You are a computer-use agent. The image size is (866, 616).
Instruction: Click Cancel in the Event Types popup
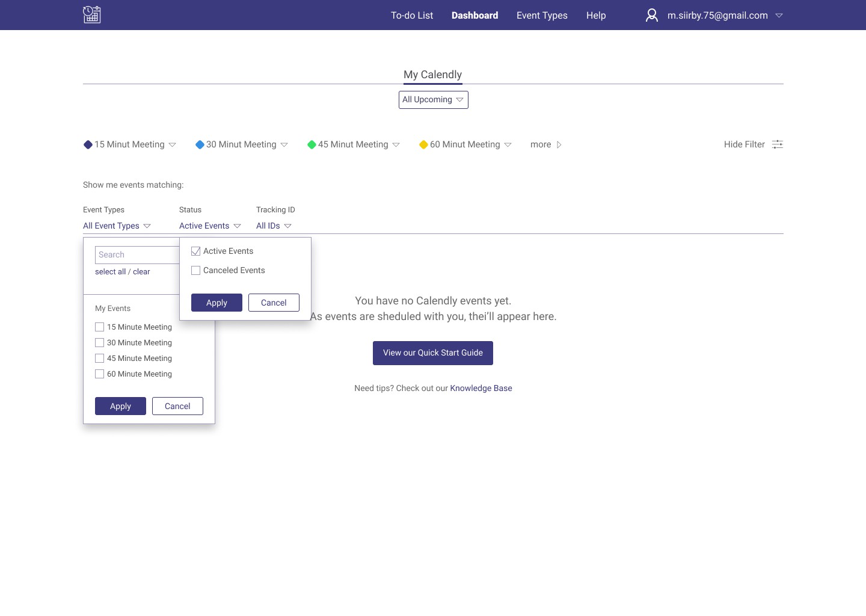pos(177,406)
